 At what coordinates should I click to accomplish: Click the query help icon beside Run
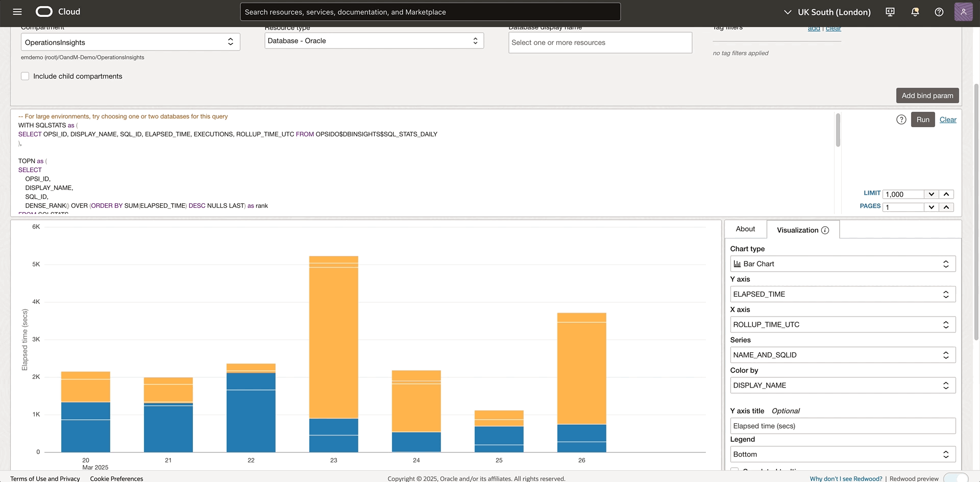tap(901, 119)
